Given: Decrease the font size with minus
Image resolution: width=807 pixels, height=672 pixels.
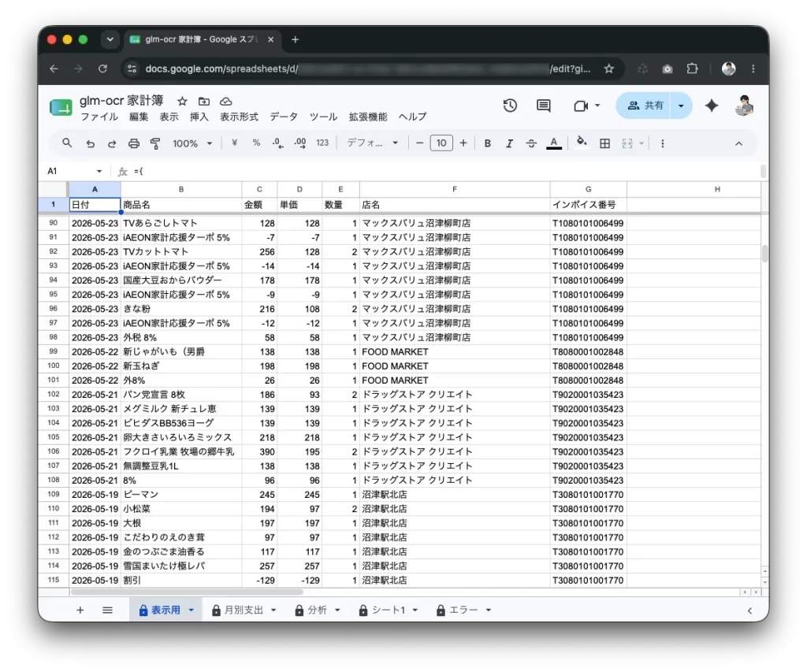Looking at the screenshot, I should (419, 143).
